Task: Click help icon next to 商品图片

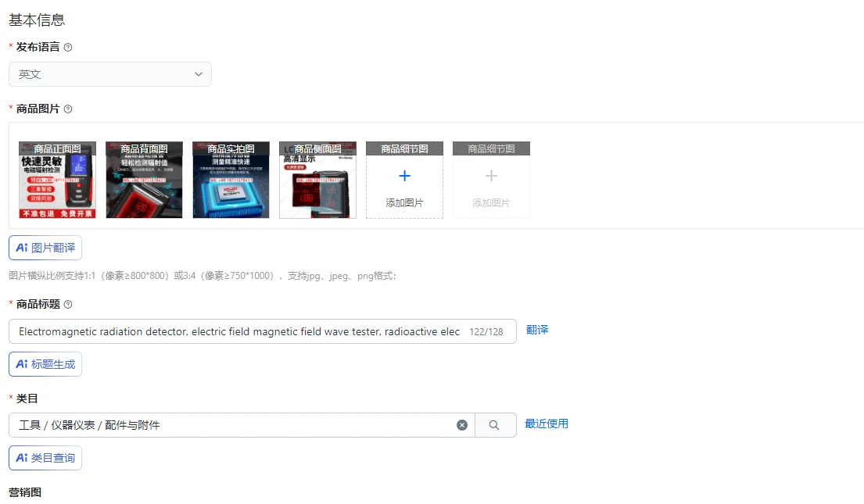Action: [68, 109]
